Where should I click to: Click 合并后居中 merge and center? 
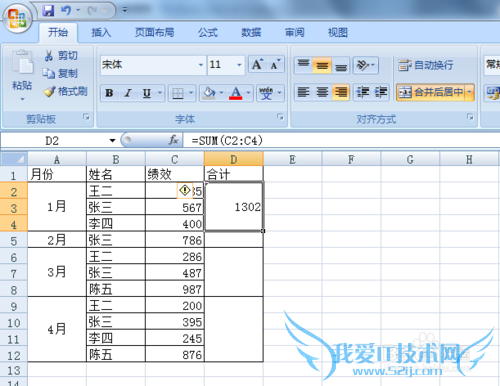pyautogui.click(x=431, y=92)
